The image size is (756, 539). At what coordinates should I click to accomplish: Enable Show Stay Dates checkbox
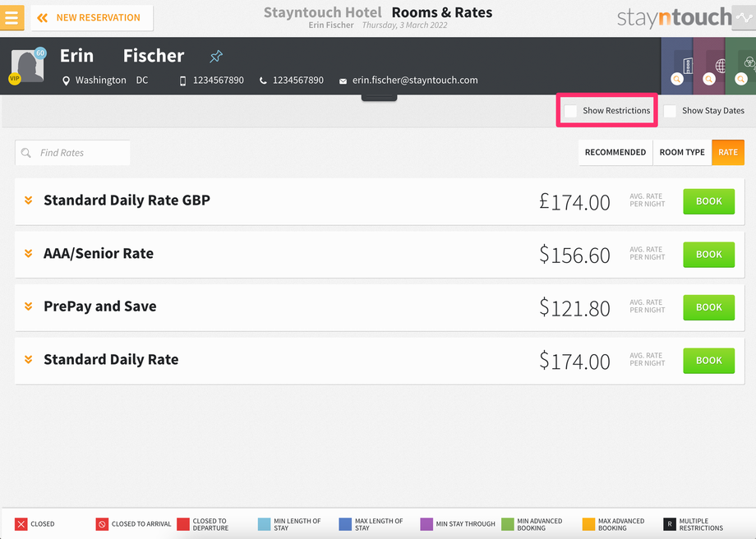pyautogui.click(x=670, y=111)
